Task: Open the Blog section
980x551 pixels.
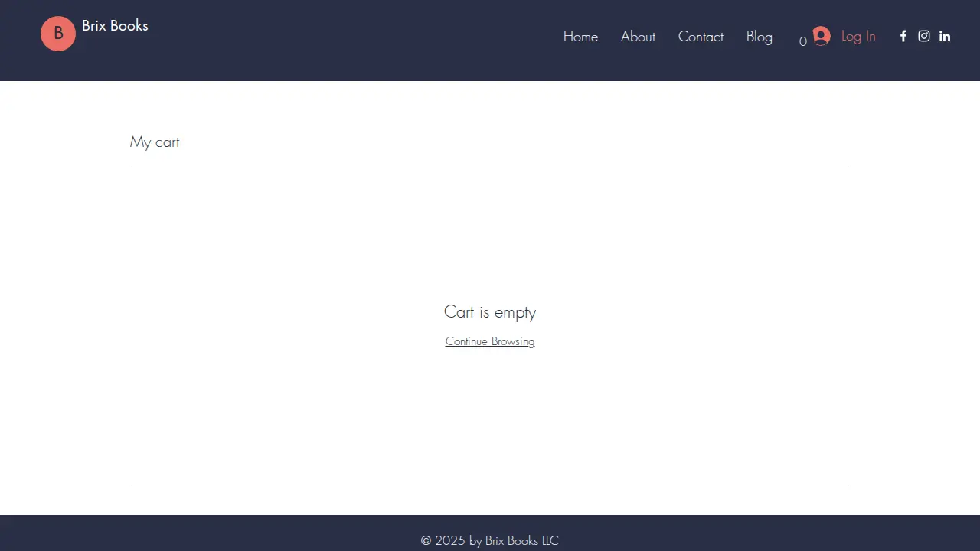Action: click(x=759, y=37)
